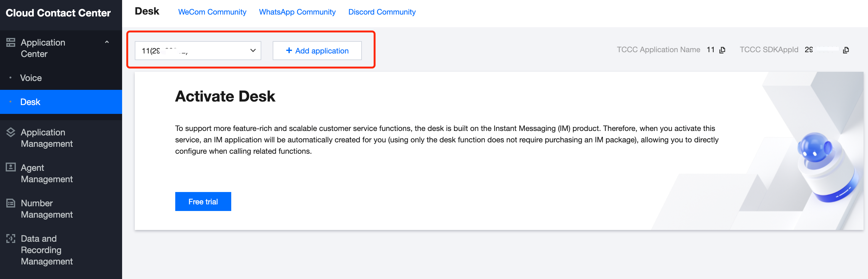Collapse the Application Center section
868x279 pixels.
[107, 42]
